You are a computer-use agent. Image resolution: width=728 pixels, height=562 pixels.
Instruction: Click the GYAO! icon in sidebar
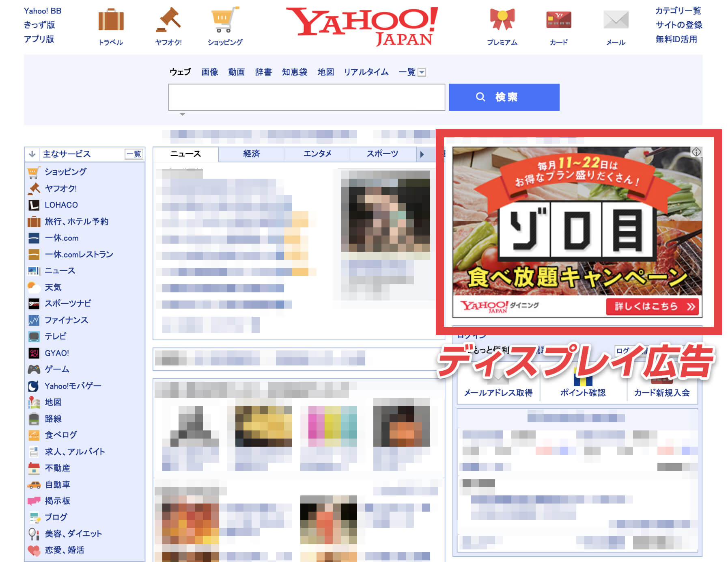[x=34, y=353]
